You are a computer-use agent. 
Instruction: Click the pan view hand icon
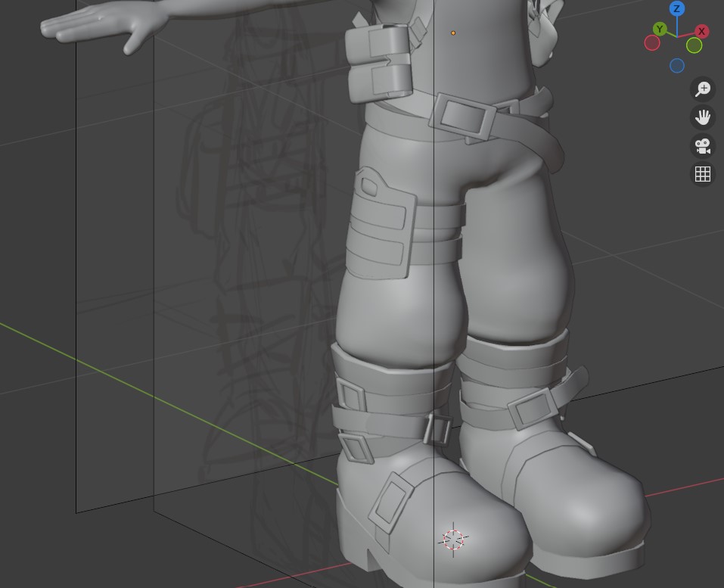[x=702, y=117]
